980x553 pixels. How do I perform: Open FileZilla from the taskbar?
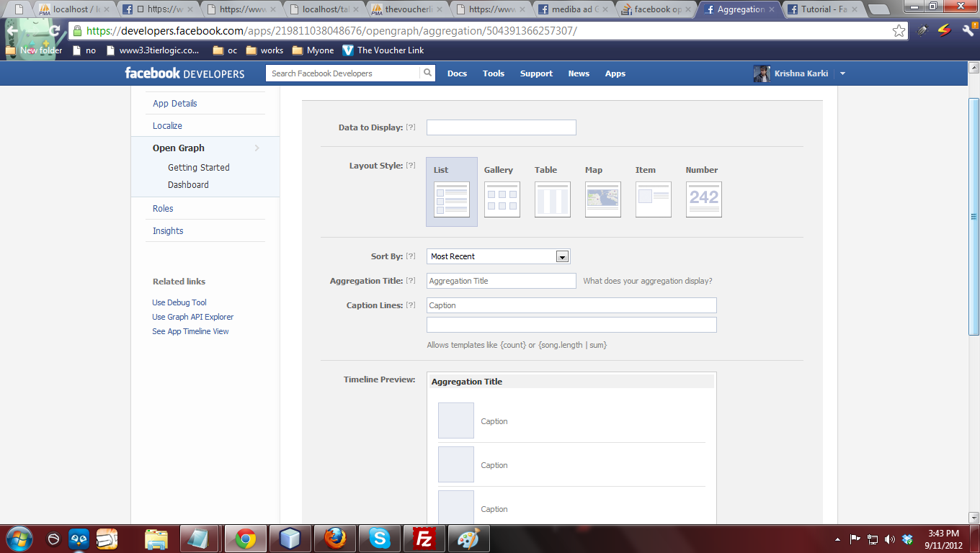point(424,539)
